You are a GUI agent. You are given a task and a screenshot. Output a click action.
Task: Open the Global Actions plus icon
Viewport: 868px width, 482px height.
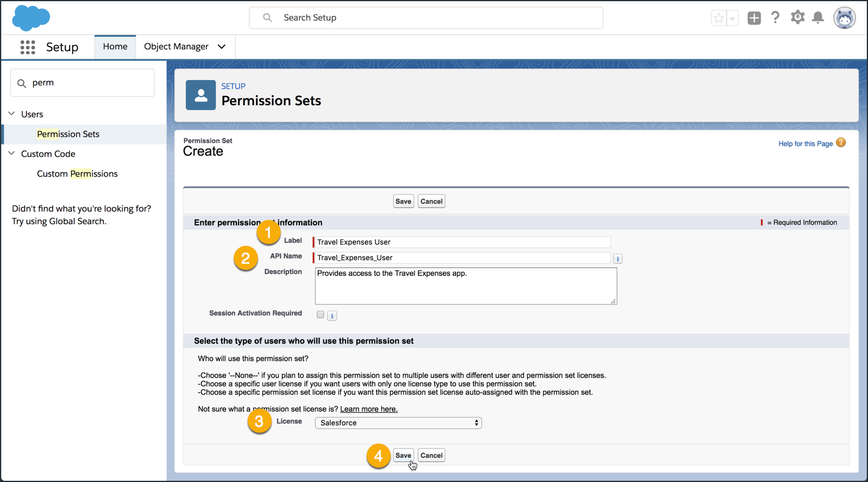tap(754, 18)
